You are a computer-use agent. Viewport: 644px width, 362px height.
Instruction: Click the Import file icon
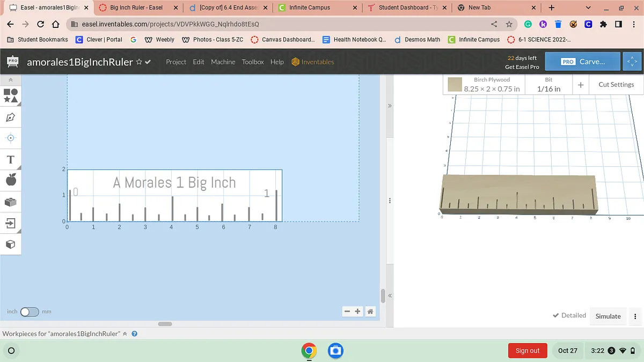pos(11,223)
